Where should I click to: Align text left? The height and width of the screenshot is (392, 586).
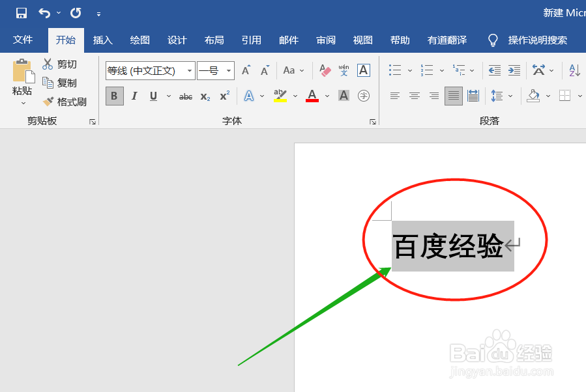tap(395, 96)
